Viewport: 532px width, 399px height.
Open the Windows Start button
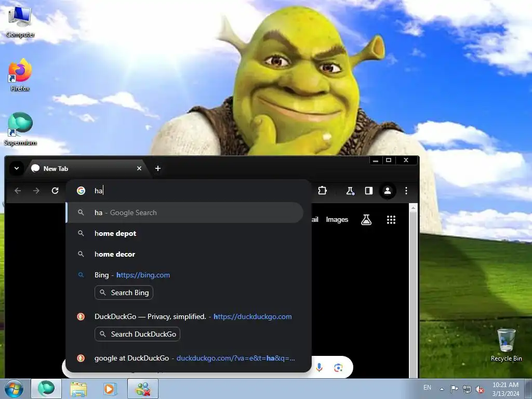[14, 389]
